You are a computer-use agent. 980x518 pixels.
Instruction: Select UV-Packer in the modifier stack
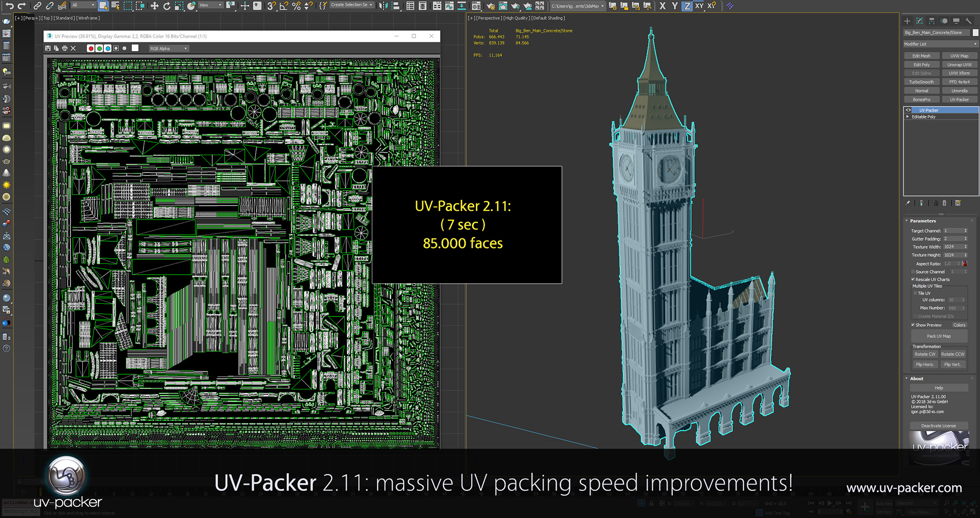coord(941,110)
